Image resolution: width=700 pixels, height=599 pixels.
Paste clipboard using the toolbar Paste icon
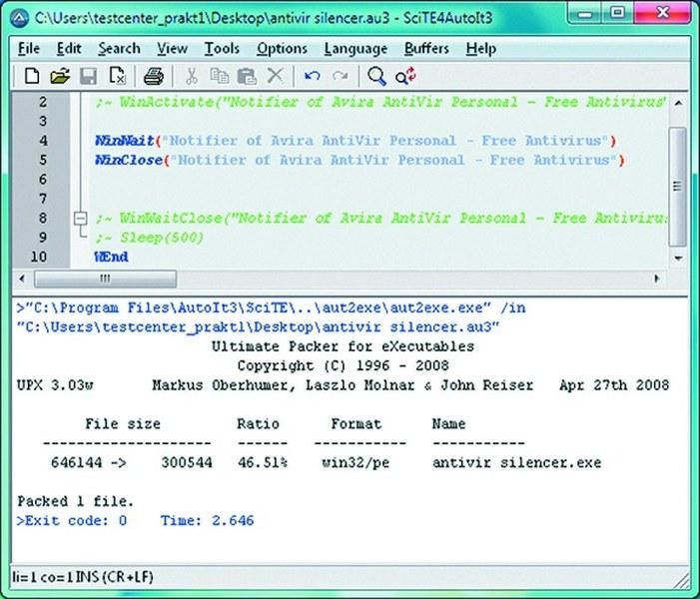click(247, 76)
